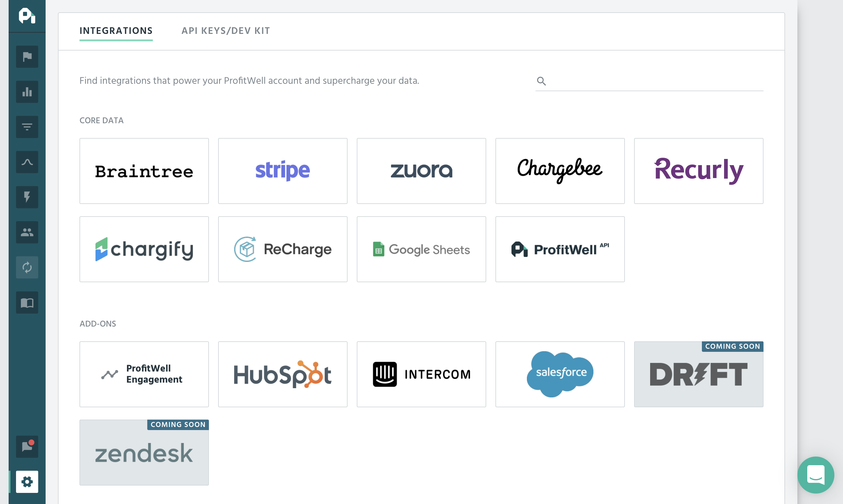
Task: Click the Zendesk coming soon card
Action: 144,452
